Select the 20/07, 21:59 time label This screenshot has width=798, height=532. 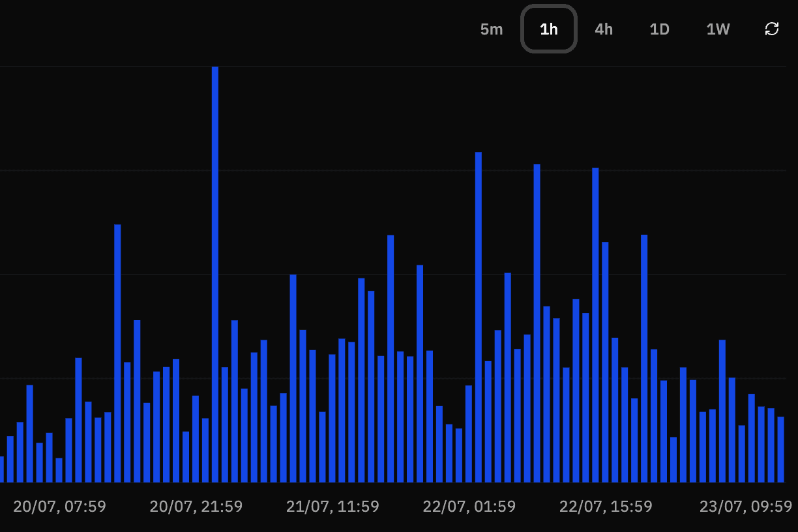pyautogui.click(x=196, y=507)
